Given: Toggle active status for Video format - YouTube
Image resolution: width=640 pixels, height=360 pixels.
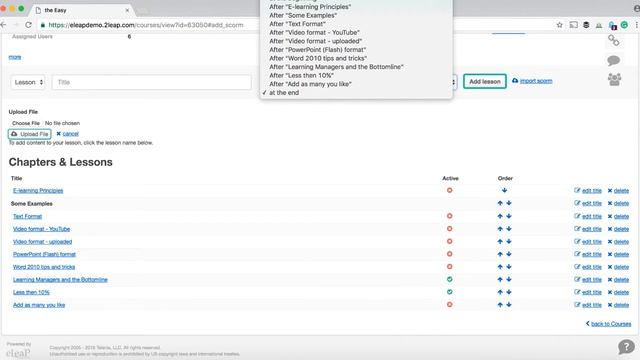Looking at the screenshot, I should click(x=449, y=229).
